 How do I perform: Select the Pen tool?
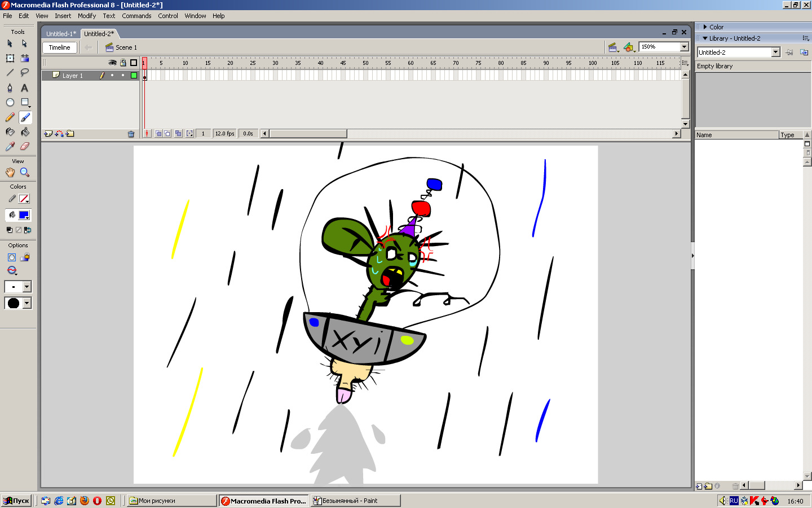[x=10, y=87]
